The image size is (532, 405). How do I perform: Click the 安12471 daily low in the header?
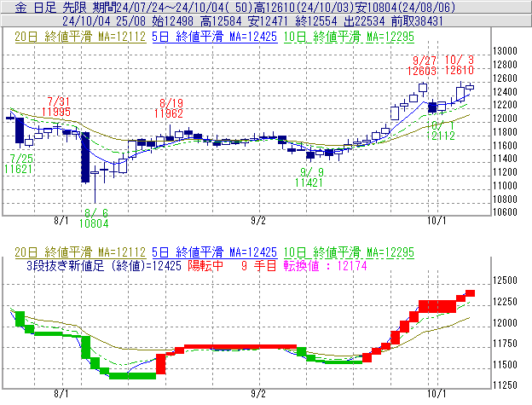(x=268, y=21)
